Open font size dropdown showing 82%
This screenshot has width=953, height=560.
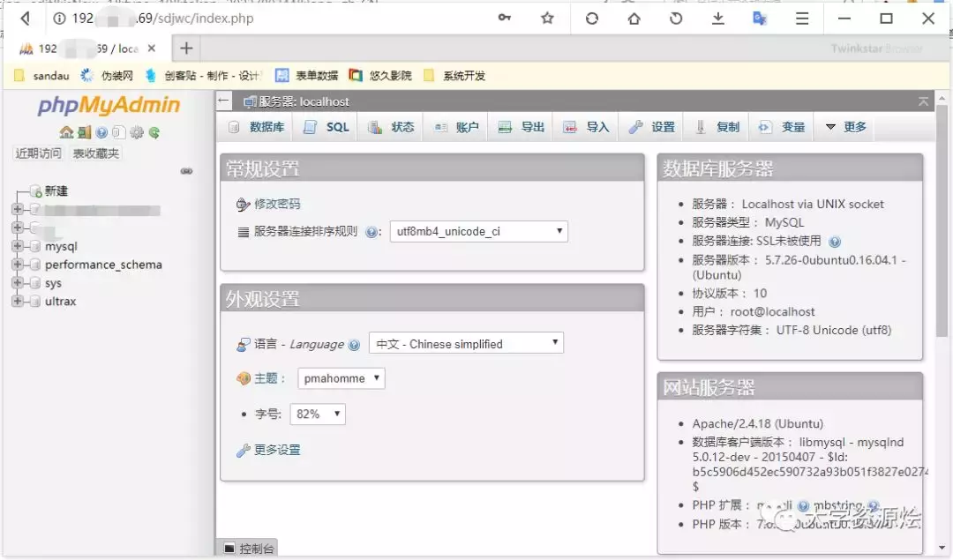pyautogui.click(x=318, y=414)
